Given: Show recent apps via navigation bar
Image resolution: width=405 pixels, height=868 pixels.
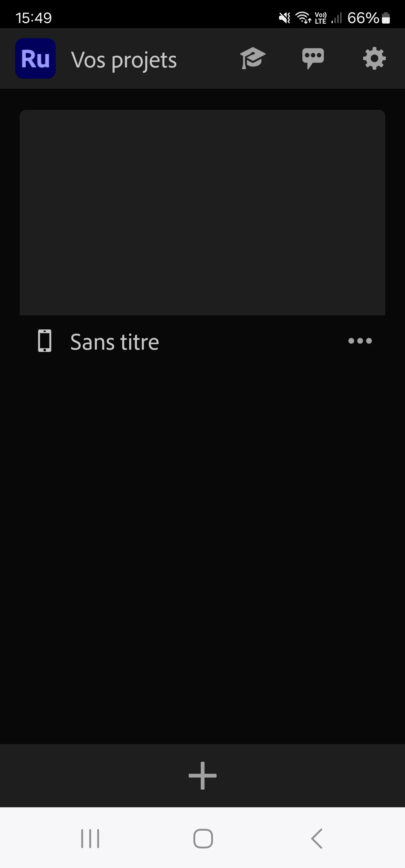Looking at the screenshot, I should 90,838.
